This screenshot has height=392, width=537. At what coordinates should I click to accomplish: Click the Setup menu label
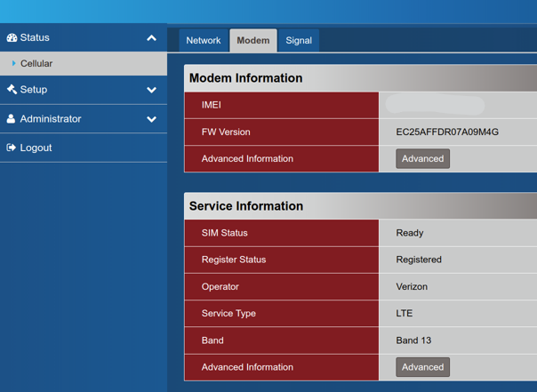click(x=34, y=90)
